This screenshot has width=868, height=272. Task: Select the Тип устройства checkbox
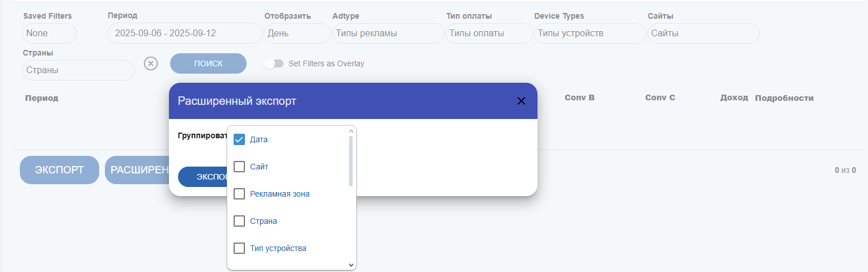(x=239, y=248)
